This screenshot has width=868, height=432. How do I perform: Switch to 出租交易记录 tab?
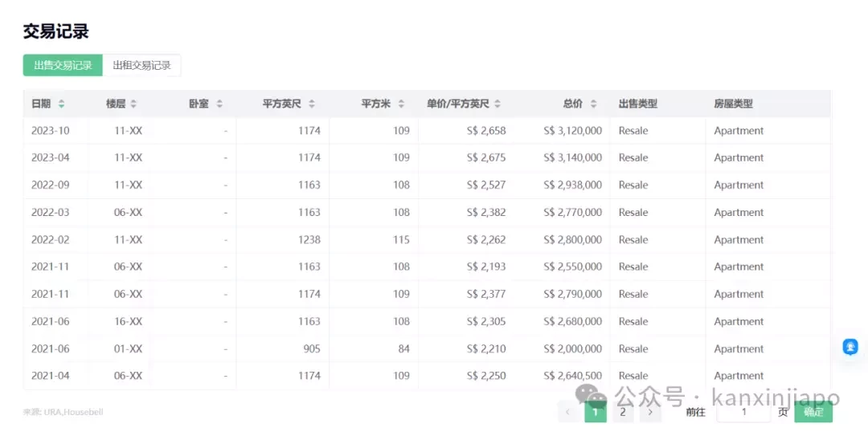(x=141, y=65)
